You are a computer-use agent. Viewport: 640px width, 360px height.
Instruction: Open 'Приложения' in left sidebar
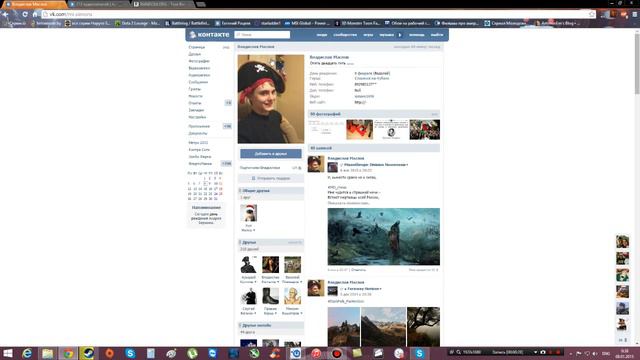[199, 127]
